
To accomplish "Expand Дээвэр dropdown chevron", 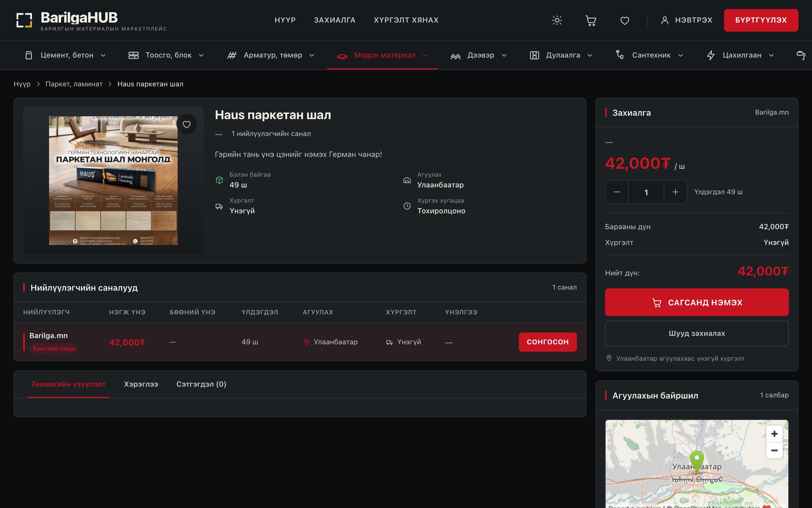I will [x=504, y=55].
